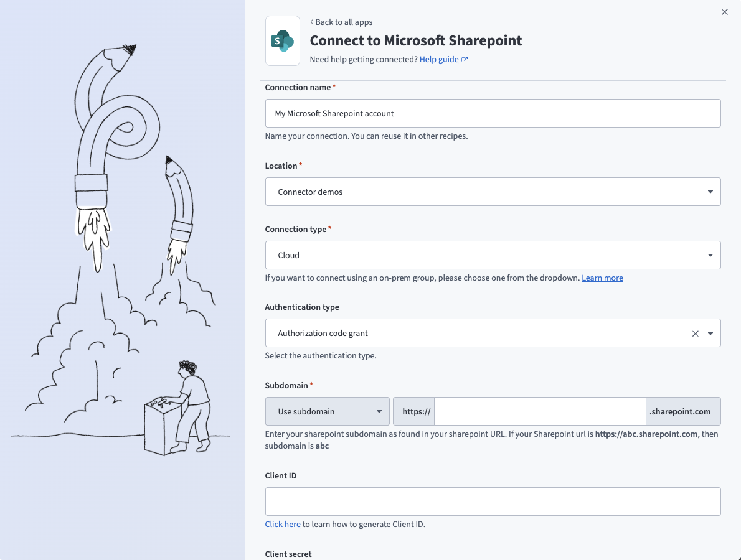Click the external link icon beside Help guide
Screen dimensions: 741x560
(464, 59)
